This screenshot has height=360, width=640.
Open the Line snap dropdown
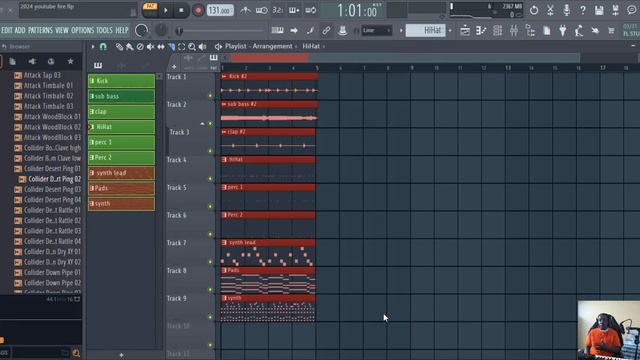coord(376,31)
